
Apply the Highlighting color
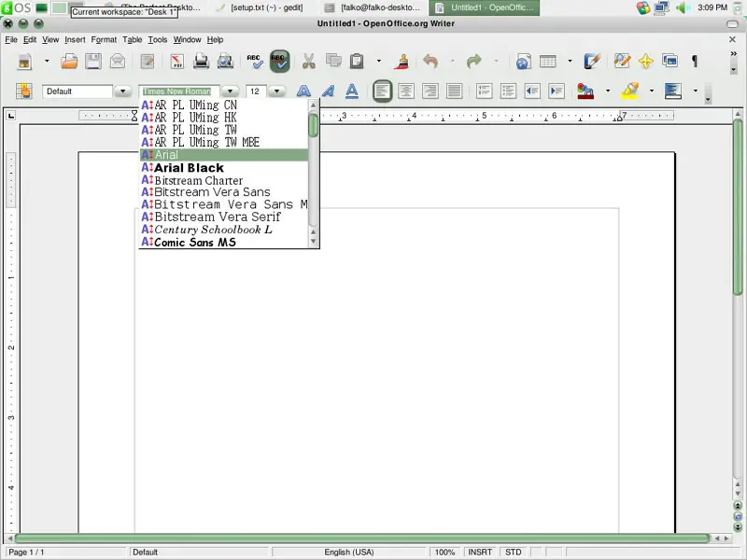tap(629, 91)
